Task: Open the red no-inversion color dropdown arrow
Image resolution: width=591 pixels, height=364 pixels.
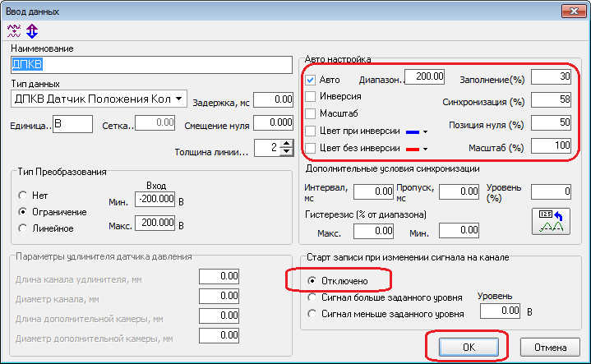Action: pyautogui.click(x=425, y=150)
